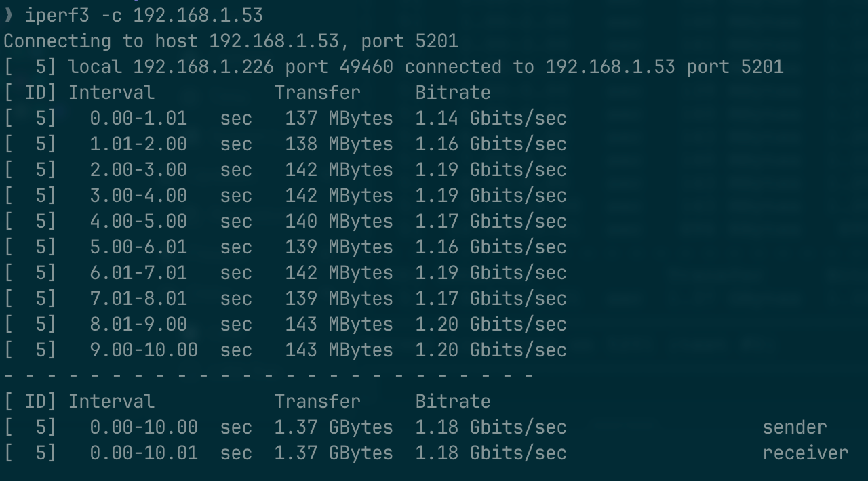The height and width of the screenshot is (481, 868).
Task: Click the 1.14 Gbits/sec bitrate value
Action: [x=490, y=118]
